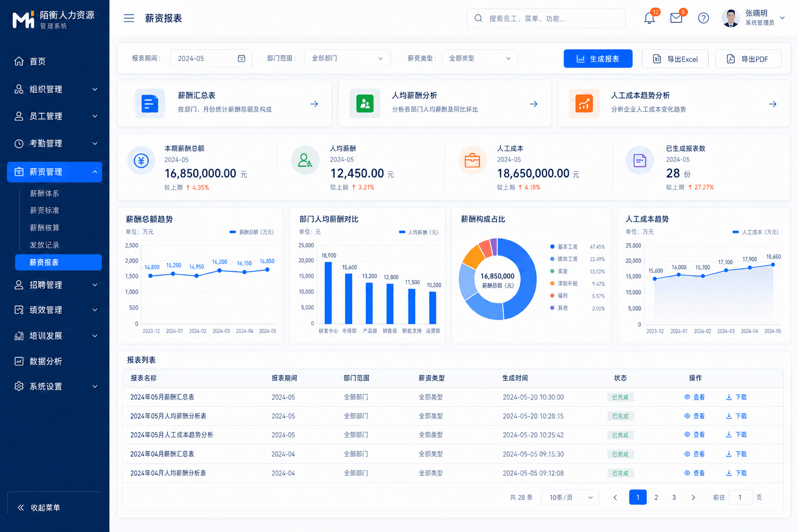The image size is (798, 532).
Task: Click the document icon for 已生成报表数
Action: click(640, 161)
